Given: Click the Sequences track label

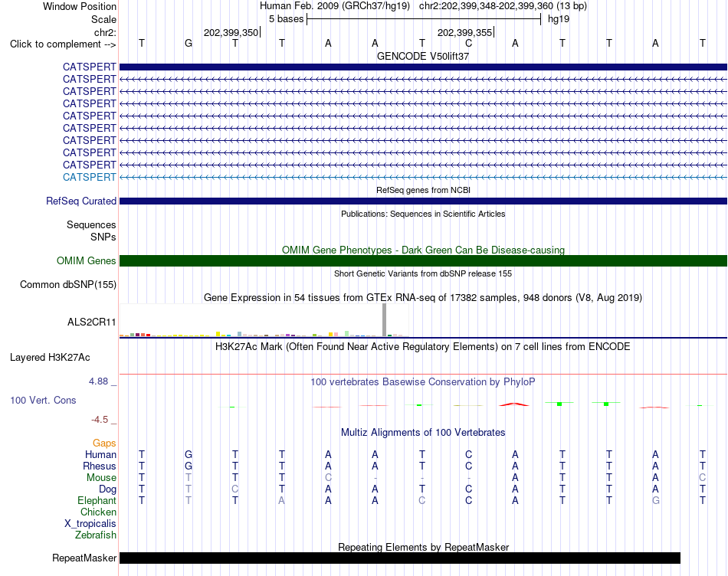Looking at the screenshot, I should coord(91,224).
